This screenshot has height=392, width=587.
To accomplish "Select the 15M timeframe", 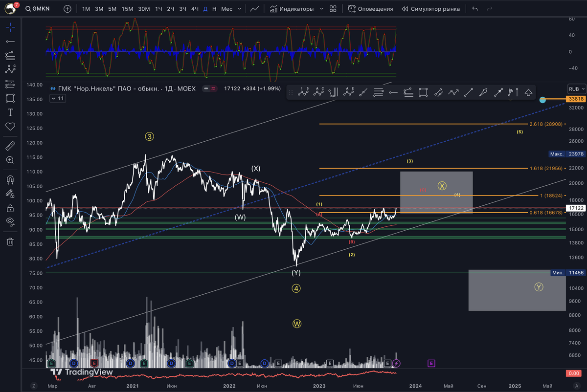I will click(127, 9).
